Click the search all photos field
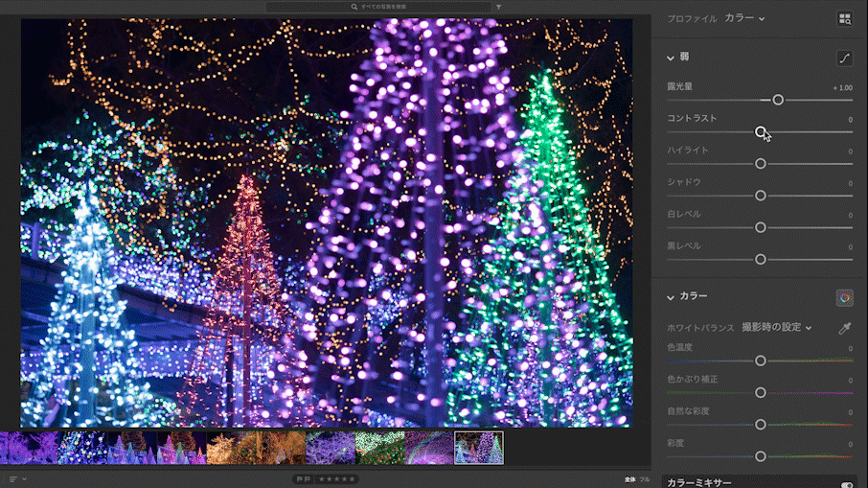The height and width of the screenshot is (488, 868). (x=378, y=8)
